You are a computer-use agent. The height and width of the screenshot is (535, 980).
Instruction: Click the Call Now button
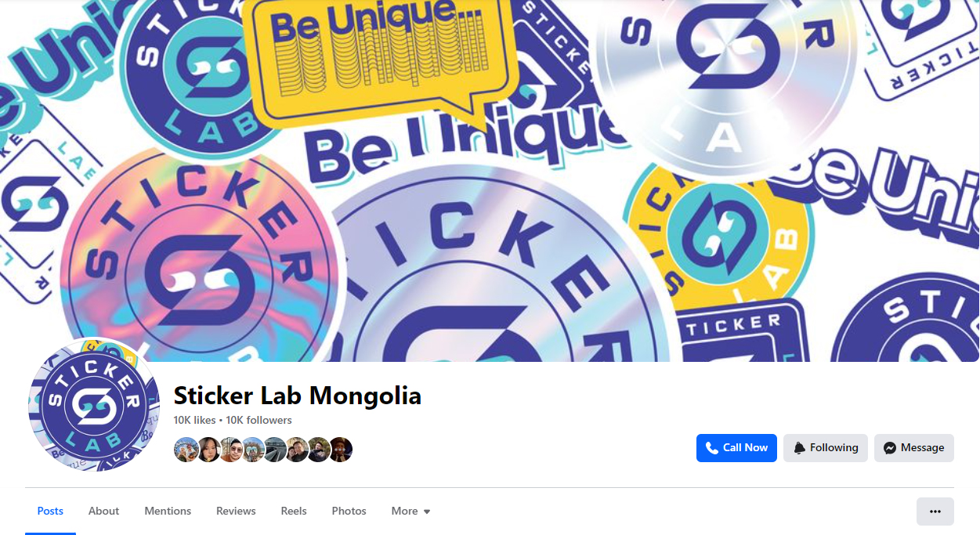(x=736, y=448)
